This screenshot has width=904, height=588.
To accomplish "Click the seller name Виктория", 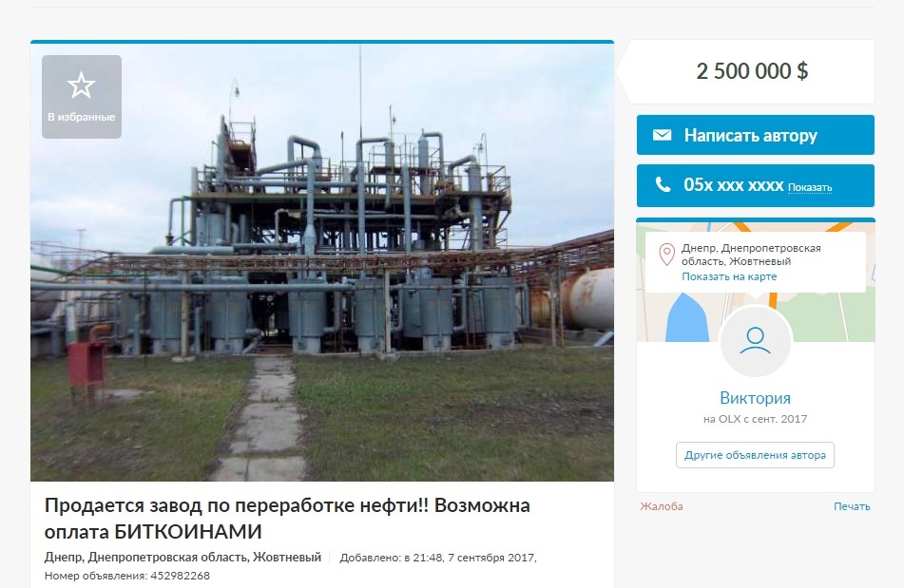I will coord(756,398).
